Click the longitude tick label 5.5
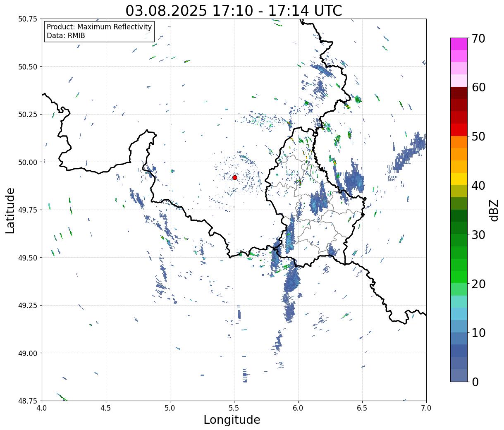 (234, 408)
